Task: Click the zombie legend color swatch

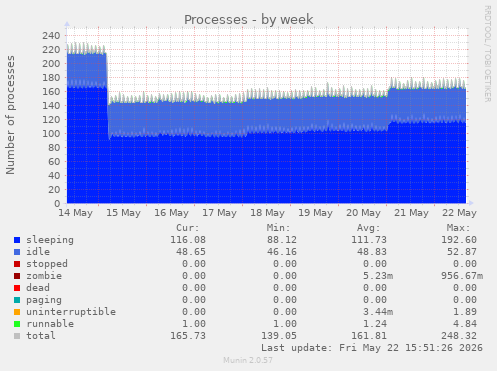Action: click(x=17, y=276)
